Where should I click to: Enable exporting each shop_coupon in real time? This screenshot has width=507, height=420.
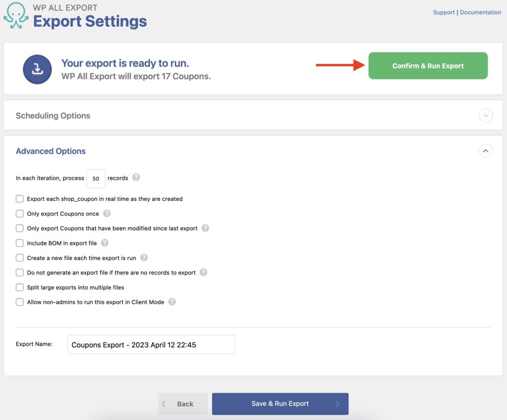click(x=19, y=199)
